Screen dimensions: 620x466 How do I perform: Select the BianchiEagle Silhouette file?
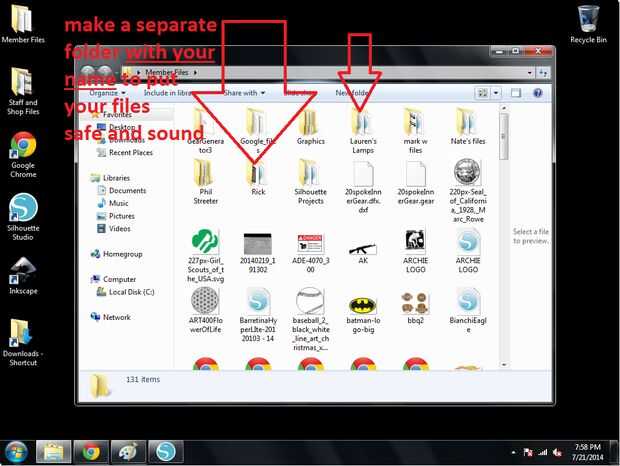pyautogui.click(x=468, y=310)
